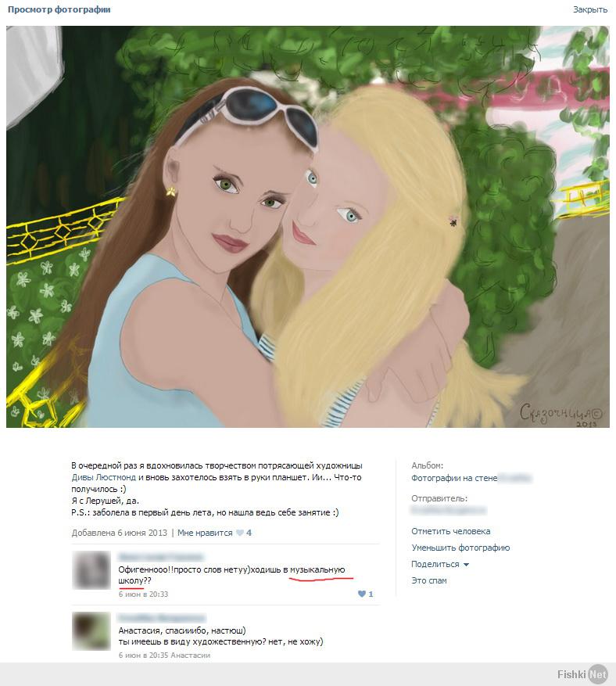Viewport: 616px width, 686px height.
Task: Report photo with Это спам
Action: click(429, 580)
